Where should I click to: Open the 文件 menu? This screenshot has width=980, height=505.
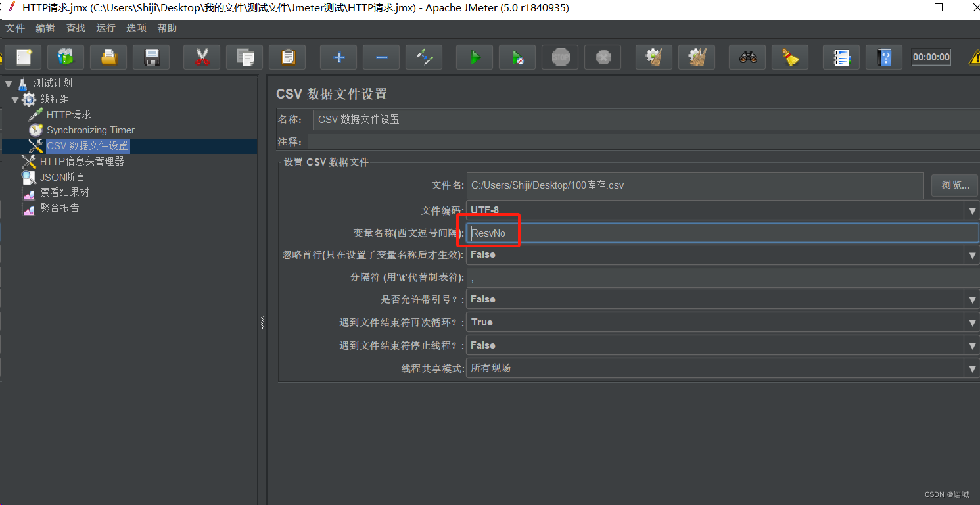pos(15,28)
